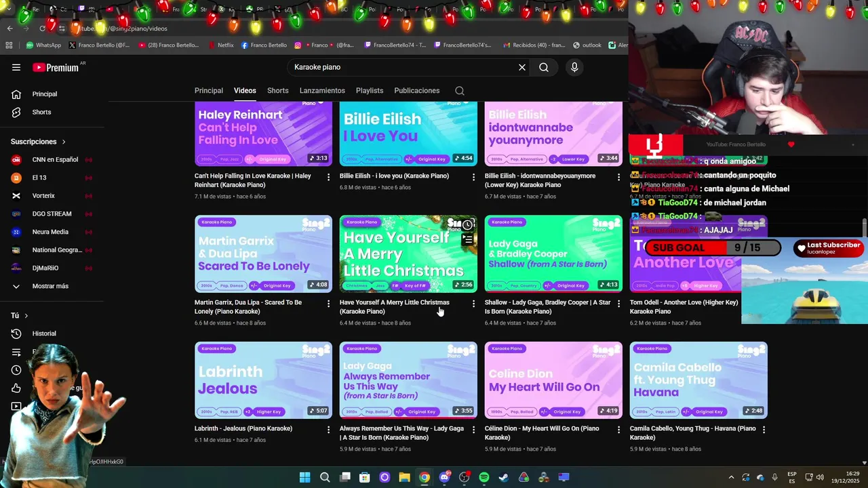This screenshot has width=868, height=488.
Task: Expand Suscripciones section chevron
Action: tap(64, 142)
